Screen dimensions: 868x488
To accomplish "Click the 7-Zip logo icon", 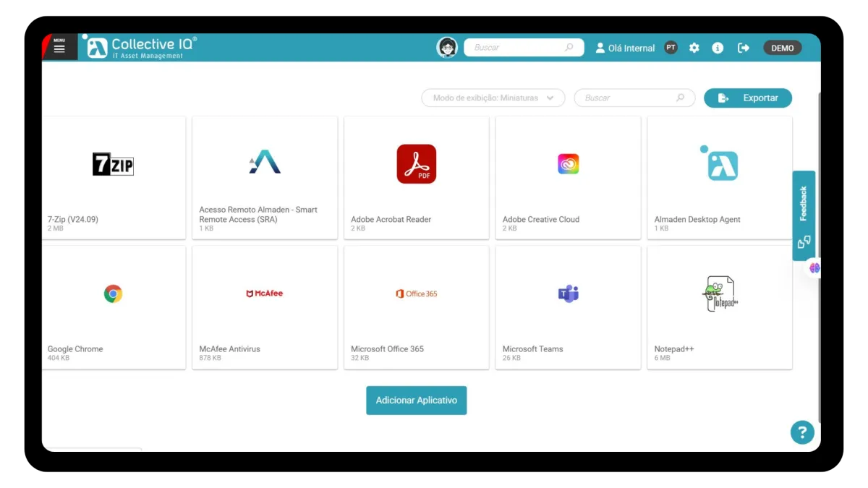I will click(113, 164).
